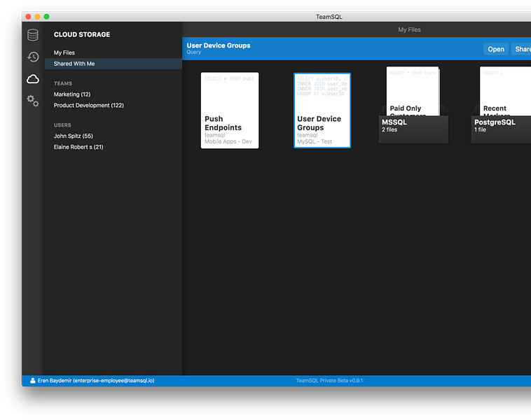531x420 pixels.
Task: Open the query history clock icon
Action: (33, 57)
